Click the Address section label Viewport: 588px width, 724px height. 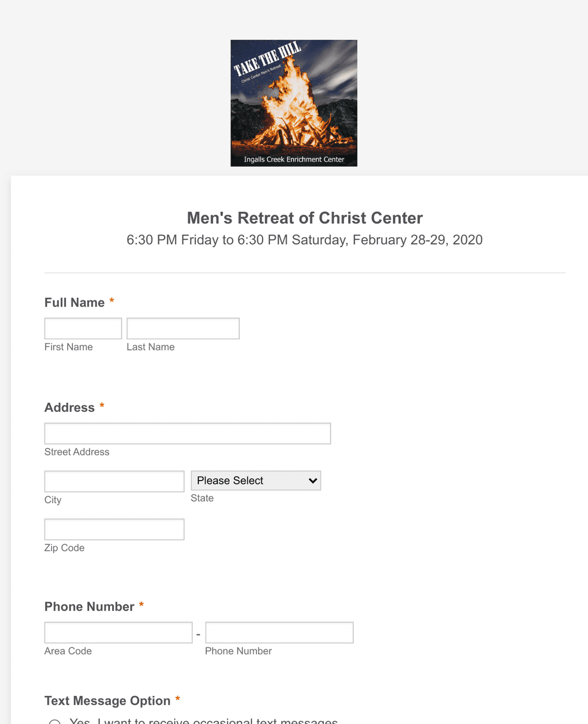click(x=69, y=407)
